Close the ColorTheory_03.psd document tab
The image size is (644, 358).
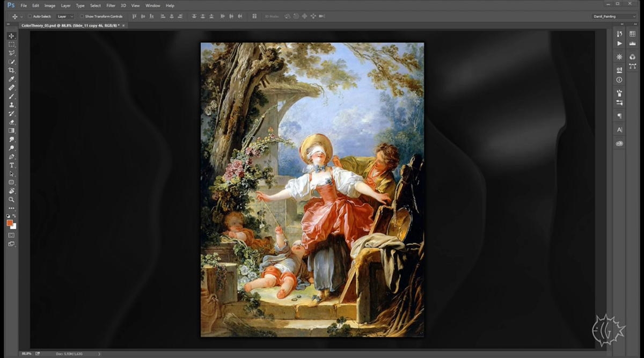(x=123, y=25)
